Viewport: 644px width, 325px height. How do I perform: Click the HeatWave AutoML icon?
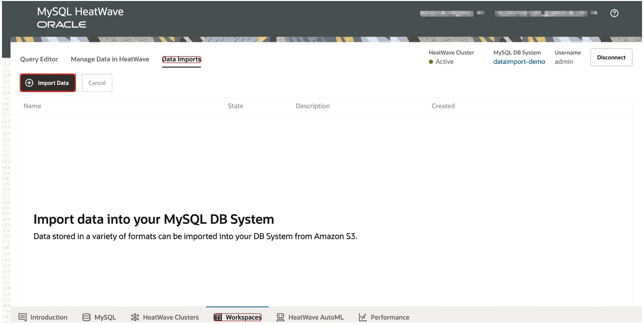tap(279, 317)
